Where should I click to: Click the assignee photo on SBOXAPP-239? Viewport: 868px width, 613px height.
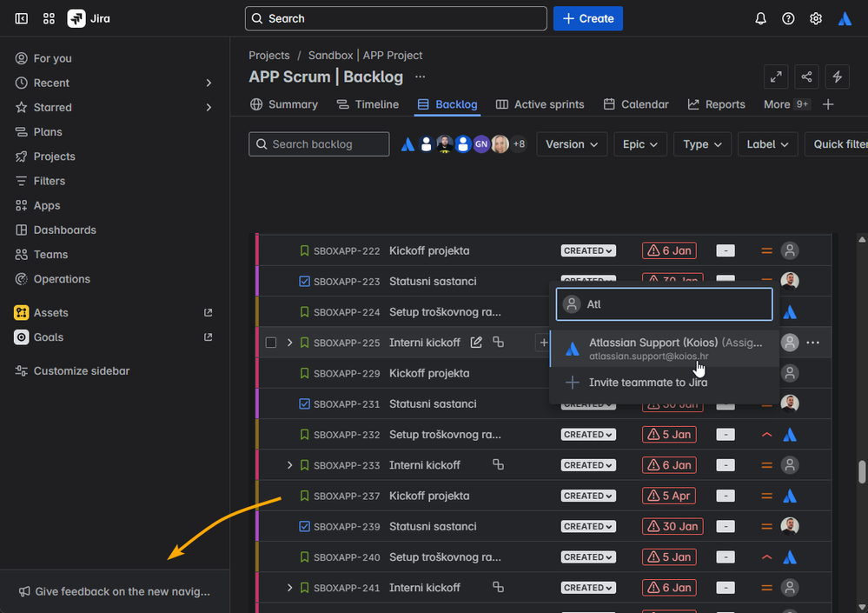[x=790, y=526]
